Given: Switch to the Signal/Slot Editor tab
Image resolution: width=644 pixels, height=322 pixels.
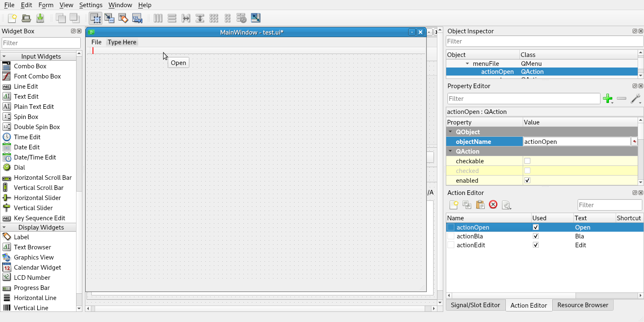Looking at the screenshot, I should (x=475, y=305).
